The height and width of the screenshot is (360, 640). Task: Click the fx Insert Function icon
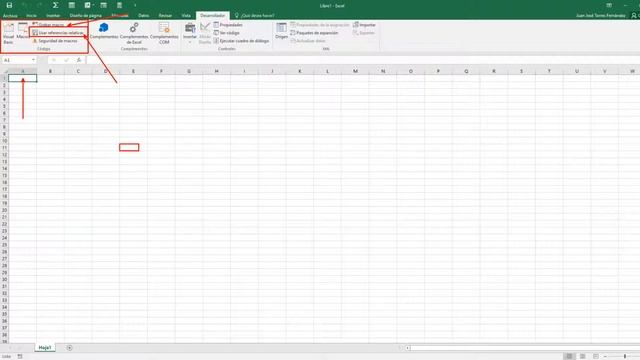coord(79,60)
